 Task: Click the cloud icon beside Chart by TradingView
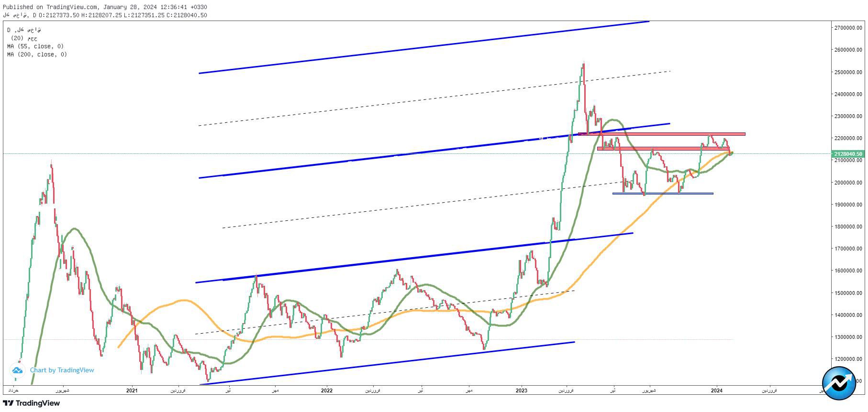18,370
